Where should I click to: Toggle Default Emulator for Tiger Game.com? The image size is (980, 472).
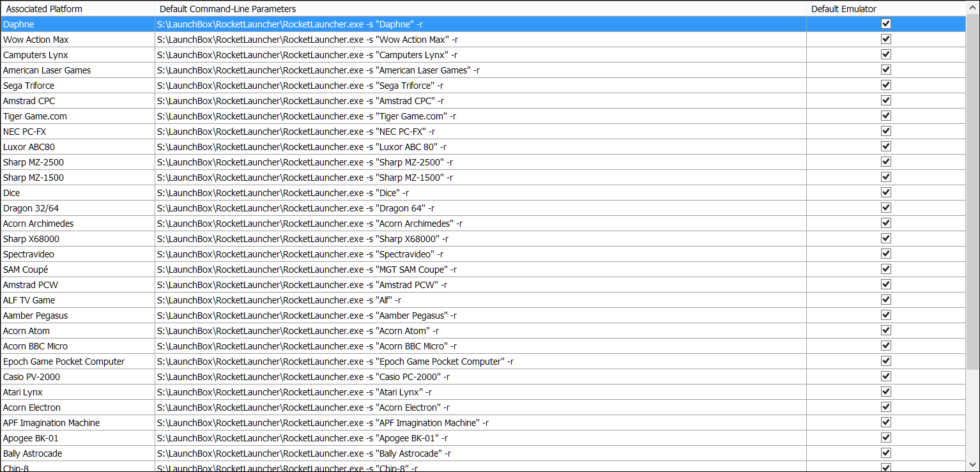tap(886, 116)
